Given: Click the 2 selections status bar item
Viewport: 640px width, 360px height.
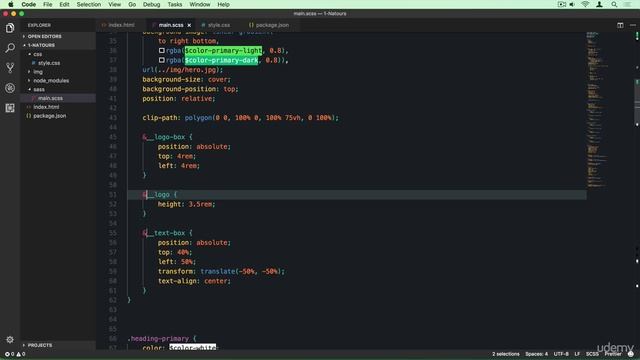Looking at the screenshot, I should click(x=506, y=354).
